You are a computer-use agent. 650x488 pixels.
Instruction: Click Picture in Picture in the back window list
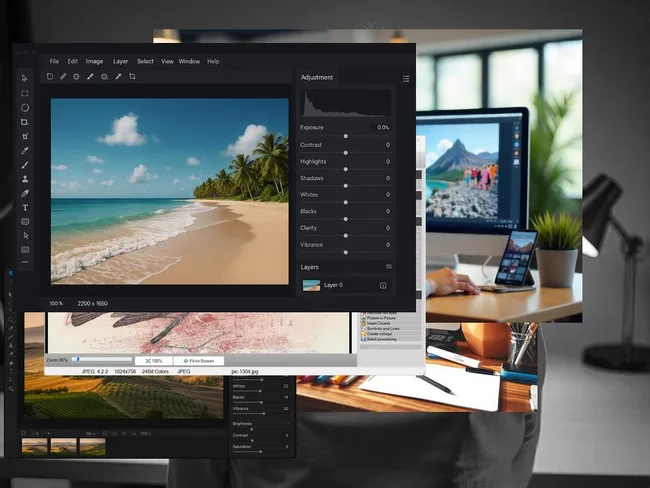point(381,318)
